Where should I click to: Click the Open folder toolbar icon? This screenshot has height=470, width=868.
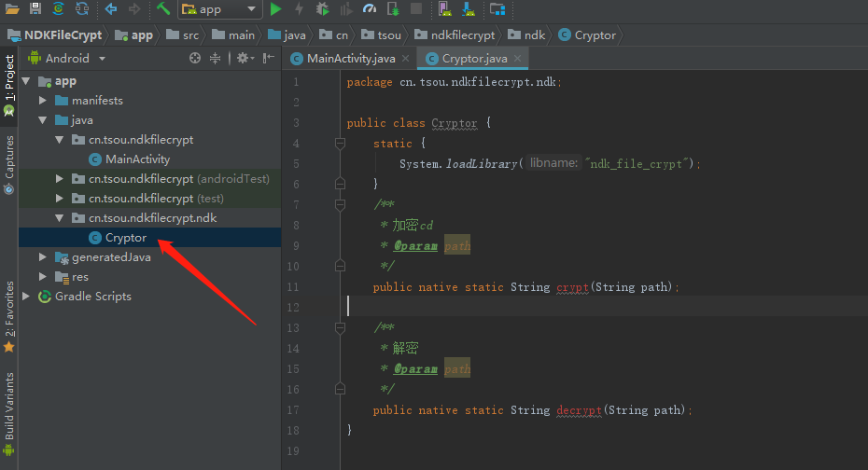coord(11,8)
